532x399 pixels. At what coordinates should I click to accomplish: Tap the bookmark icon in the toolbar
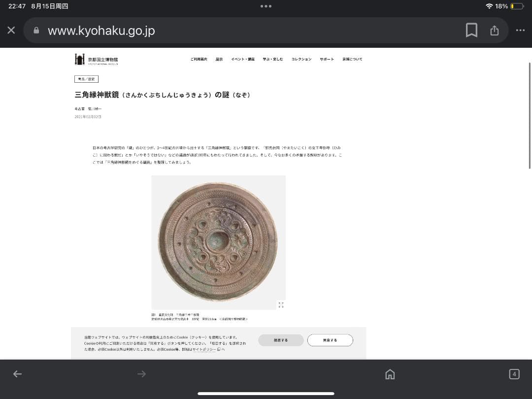pos(471,30)
